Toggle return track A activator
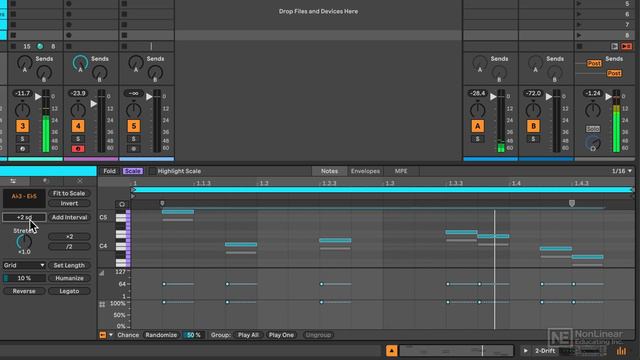 (x=478, y=126)
